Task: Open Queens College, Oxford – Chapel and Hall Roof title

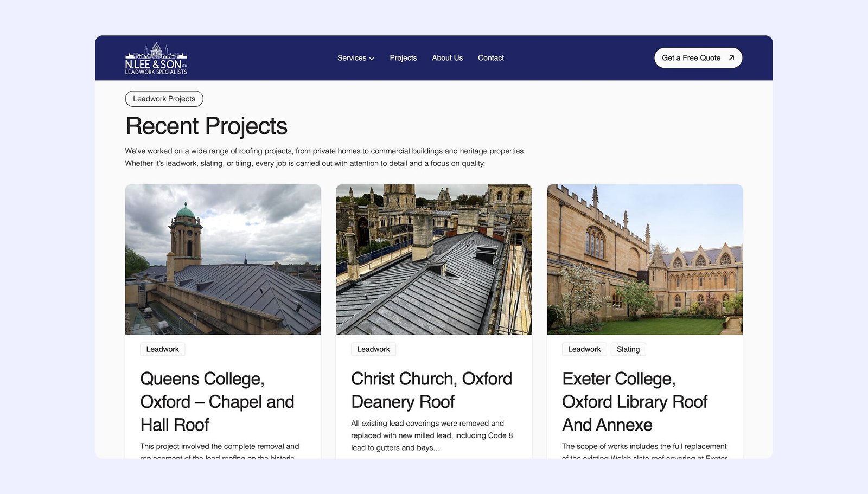Action: [218, 402]
